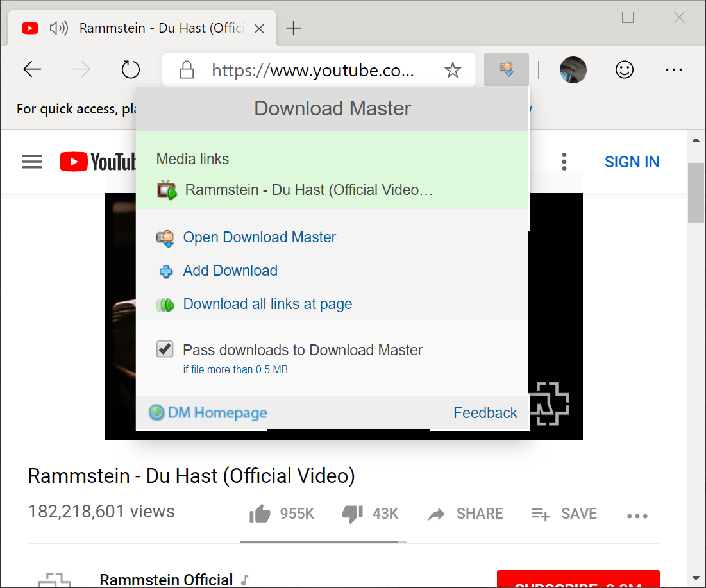Click the video title below the player
This screenshot has width=706, height=588.
pyautogui.click(x=191, y=476)
